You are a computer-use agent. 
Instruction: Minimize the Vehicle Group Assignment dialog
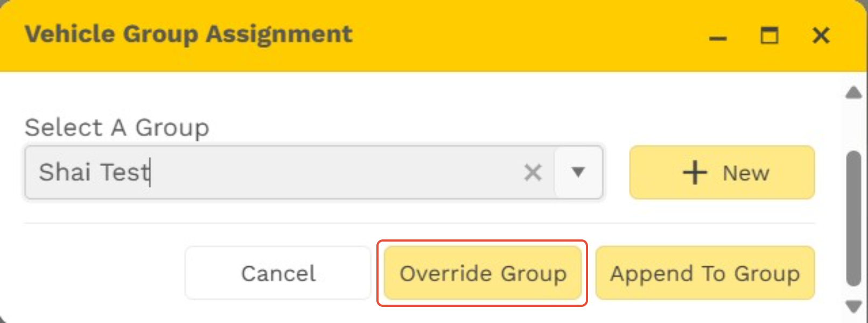(717, 37)
